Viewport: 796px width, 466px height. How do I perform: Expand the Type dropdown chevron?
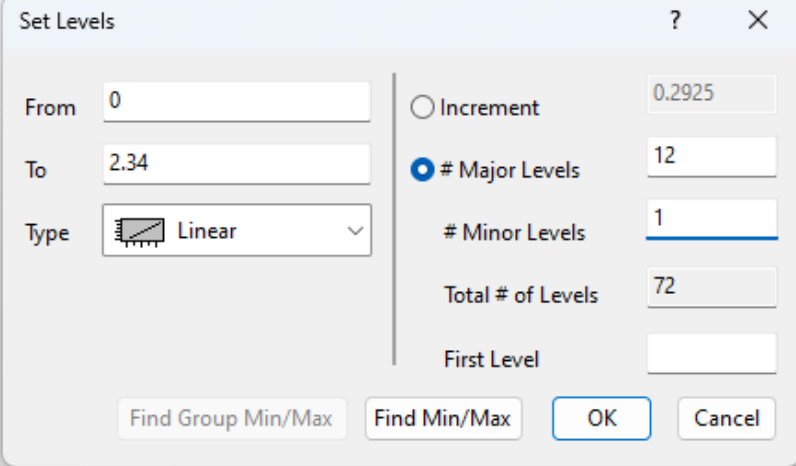[x=354, y=231]
